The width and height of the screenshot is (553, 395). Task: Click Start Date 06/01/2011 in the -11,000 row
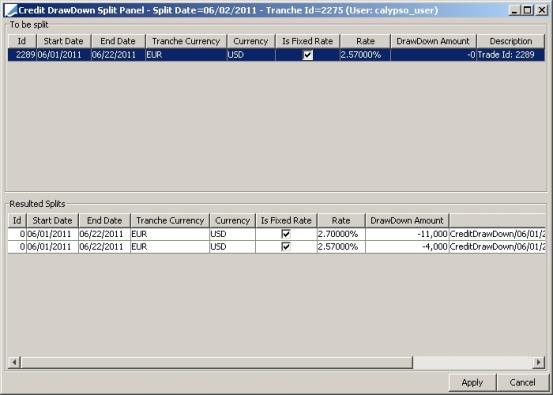(x=52, y=234)
